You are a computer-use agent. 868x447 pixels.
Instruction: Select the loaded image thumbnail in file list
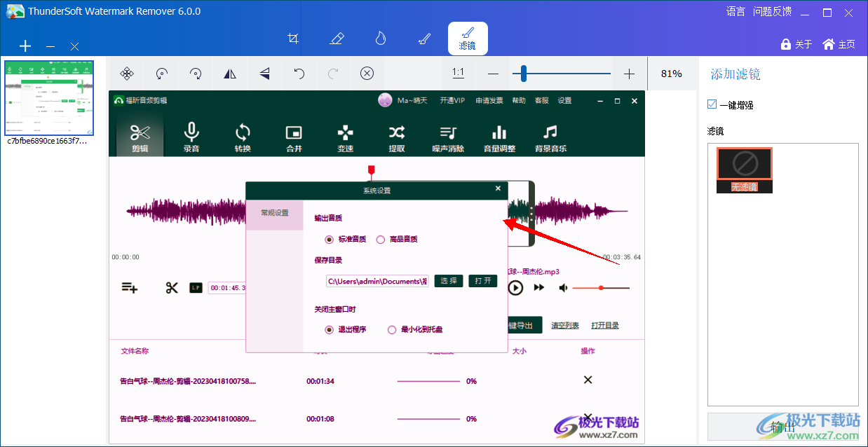(49, 97)
